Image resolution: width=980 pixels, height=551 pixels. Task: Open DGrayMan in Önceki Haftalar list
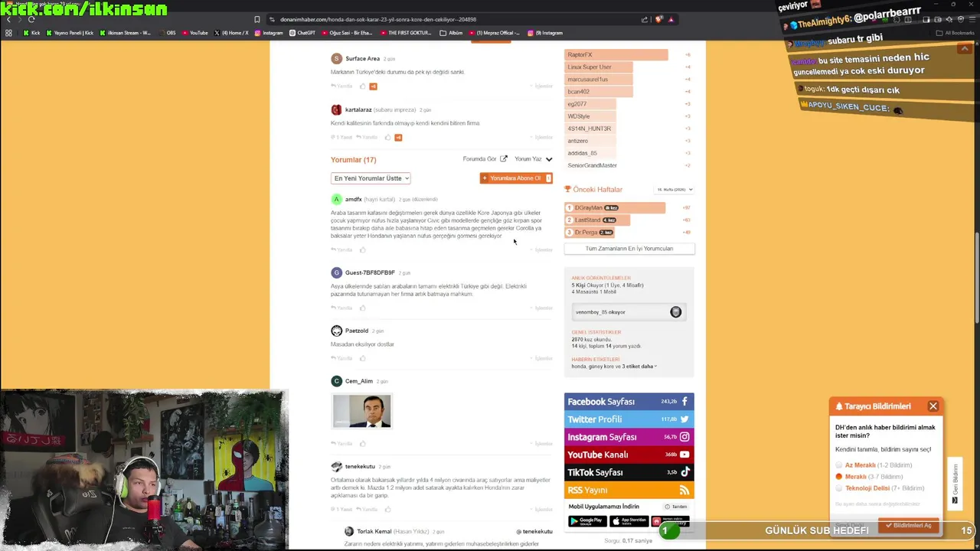point(588,208)
